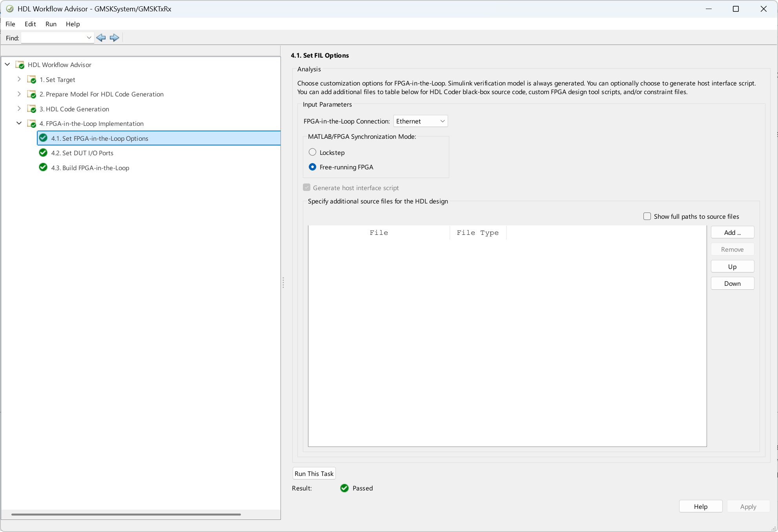Collapse the FPGA-in-the-Loop Implementation node

click(x=19, y=123)
